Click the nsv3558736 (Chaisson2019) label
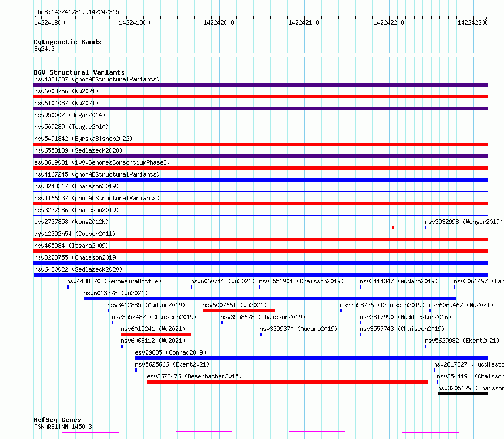The image size is (504, 439). click(382, 305)
